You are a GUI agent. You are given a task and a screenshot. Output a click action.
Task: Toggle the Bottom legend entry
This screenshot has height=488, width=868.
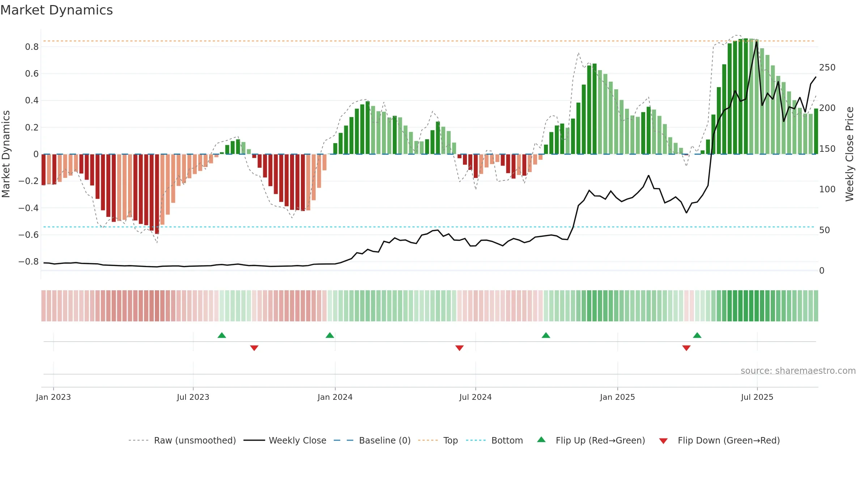click(x=494, y=440)
